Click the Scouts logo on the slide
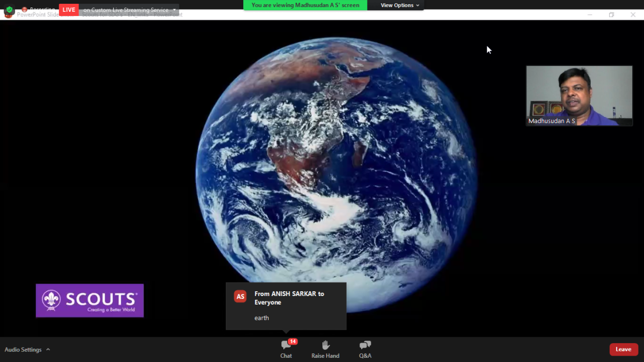This screenshot has height=362, width=644. click(90, 300)
